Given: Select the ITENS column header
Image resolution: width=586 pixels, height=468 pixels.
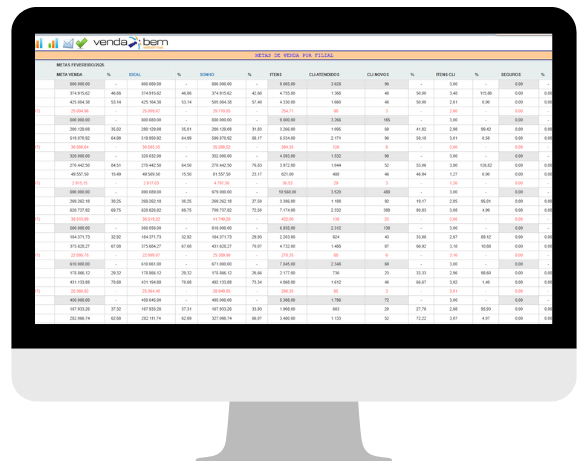Looking at the screenshot, I should [276, 74].
